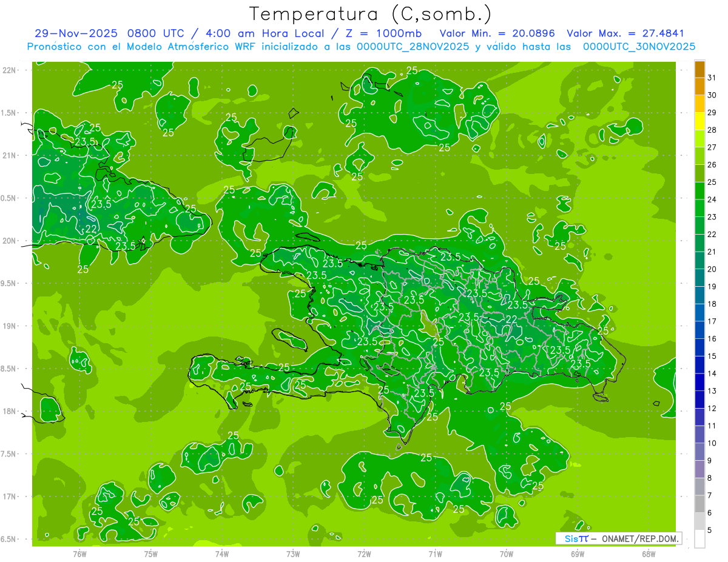Screen dimensions: 728x562
Task: Click the colorbar label "8"
Action: click(710, 478)
